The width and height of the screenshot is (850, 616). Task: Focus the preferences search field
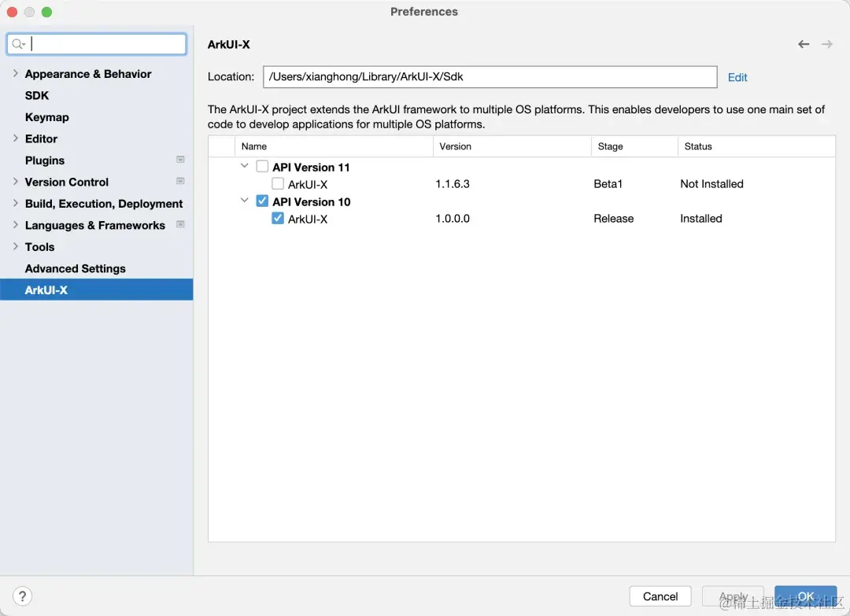[97, 44]
